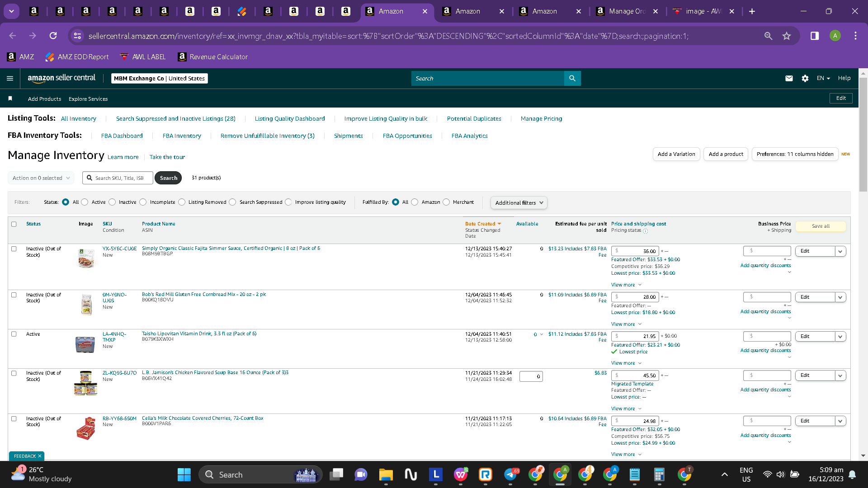Open the tab search dropdown arrow
Viewport: 868px width, 488px height.
pyautogui.click(x=11, y=11)
